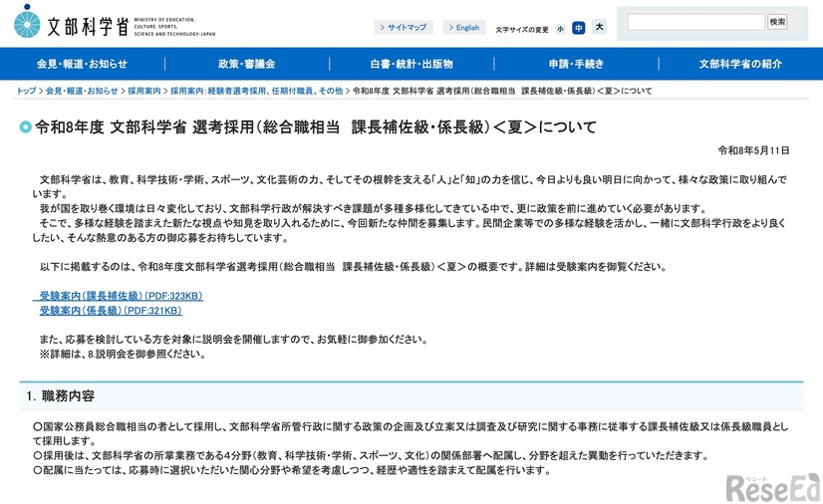Open the 政策・審議会 menu
The image size is (823, 504).
(247, 64)
